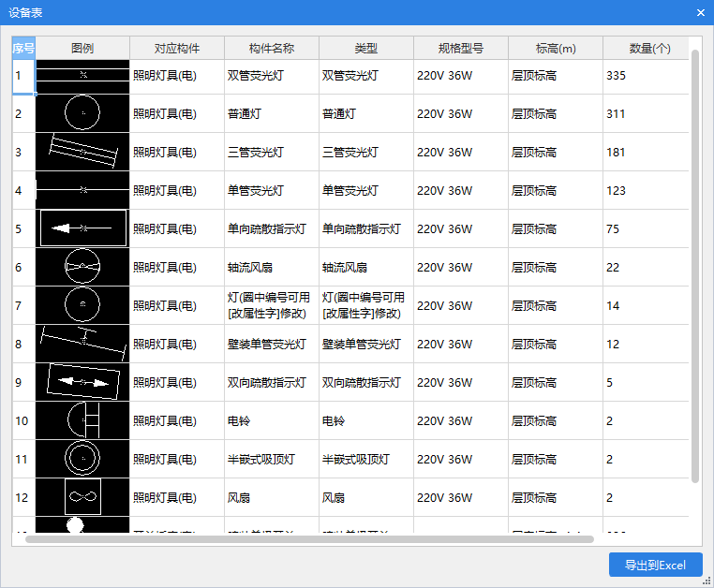Close the 设备表 dialog window

[x=700, y=12]
